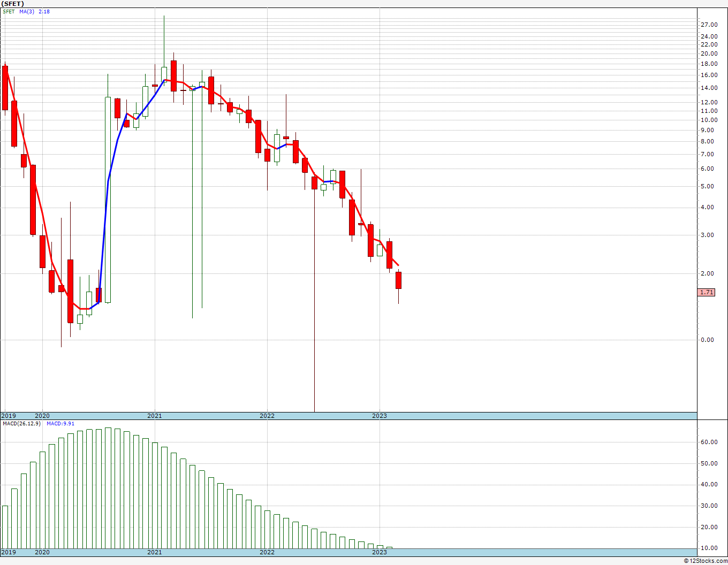Select the 11.00 price axis label
The image size is (728, 565).
tap(709, 111)
